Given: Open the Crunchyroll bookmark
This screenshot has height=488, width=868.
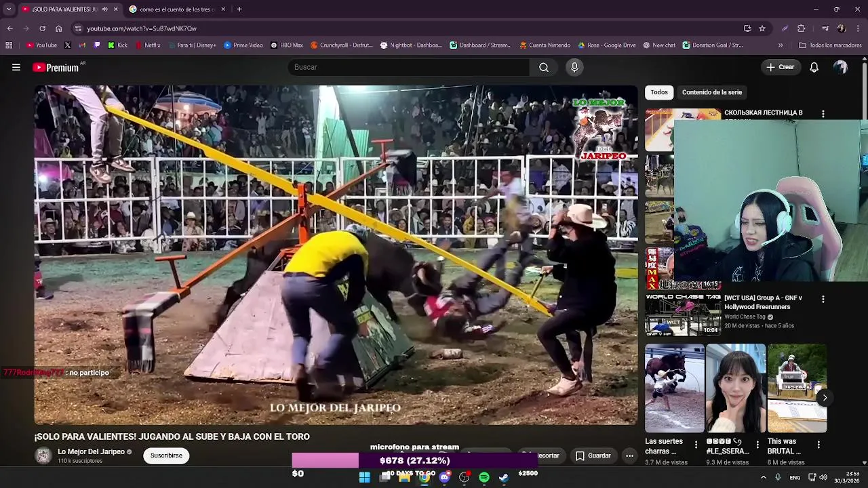Looking at the screenshot, I should click(342, 45).
